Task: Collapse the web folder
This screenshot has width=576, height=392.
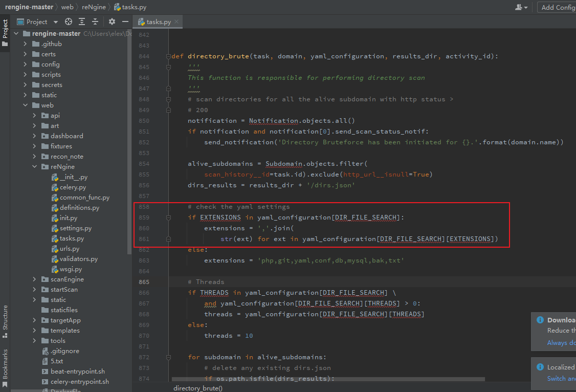Action: 25,105
